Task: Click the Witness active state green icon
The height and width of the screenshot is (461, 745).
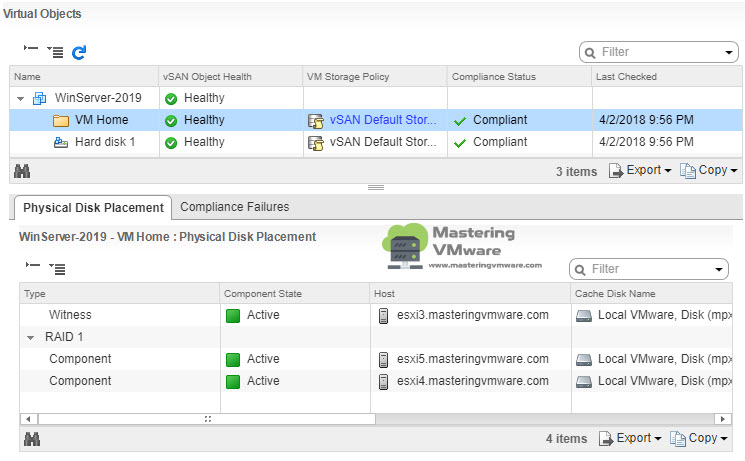Action: (233, 316)
